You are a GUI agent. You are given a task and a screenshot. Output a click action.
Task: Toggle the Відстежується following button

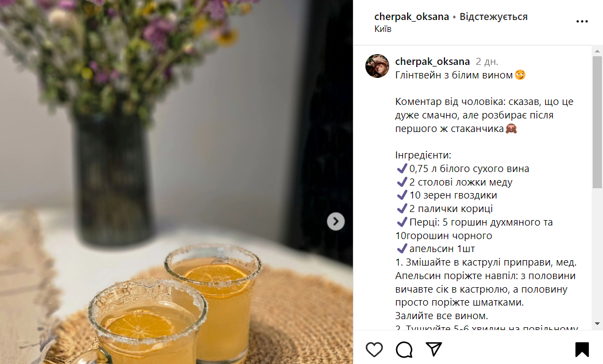[x=494, y=17]
